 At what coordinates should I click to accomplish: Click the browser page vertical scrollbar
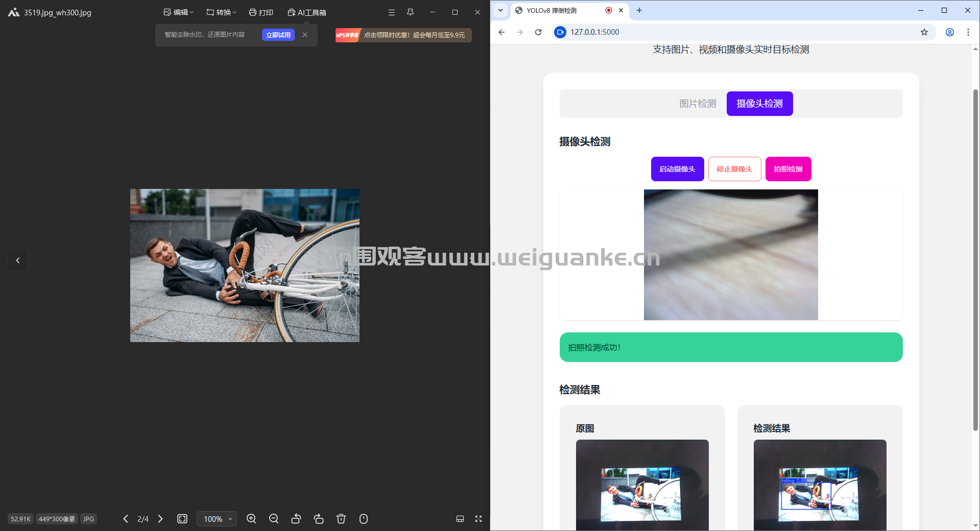(975, 255)
